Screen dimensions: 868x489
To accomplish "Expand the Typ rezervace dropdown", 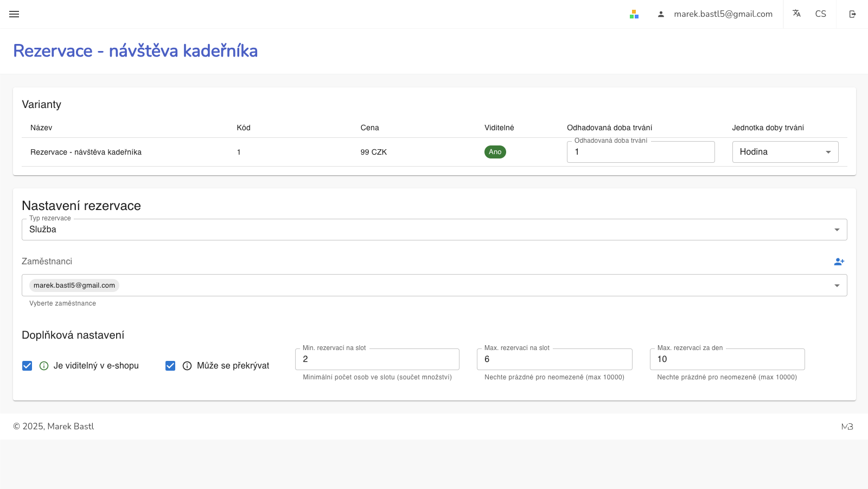I will coord(434,230).
